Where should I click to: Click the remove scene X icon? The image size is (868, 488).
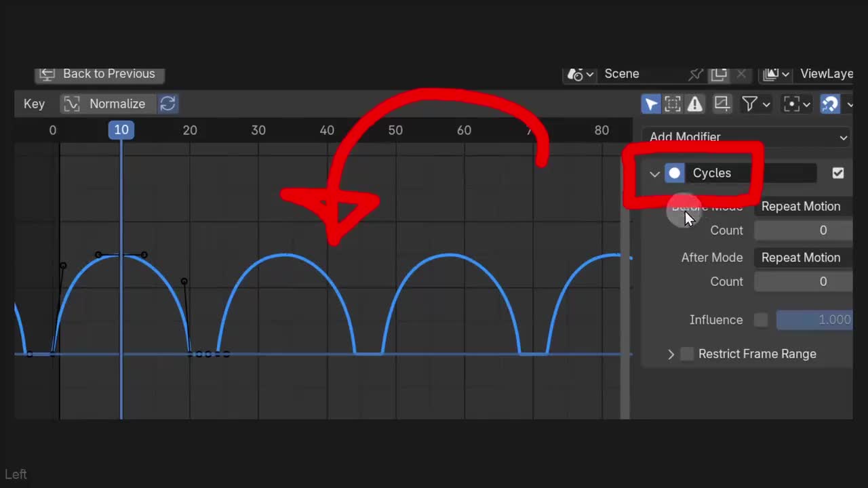pyautogui.click(x=741, y=74)
